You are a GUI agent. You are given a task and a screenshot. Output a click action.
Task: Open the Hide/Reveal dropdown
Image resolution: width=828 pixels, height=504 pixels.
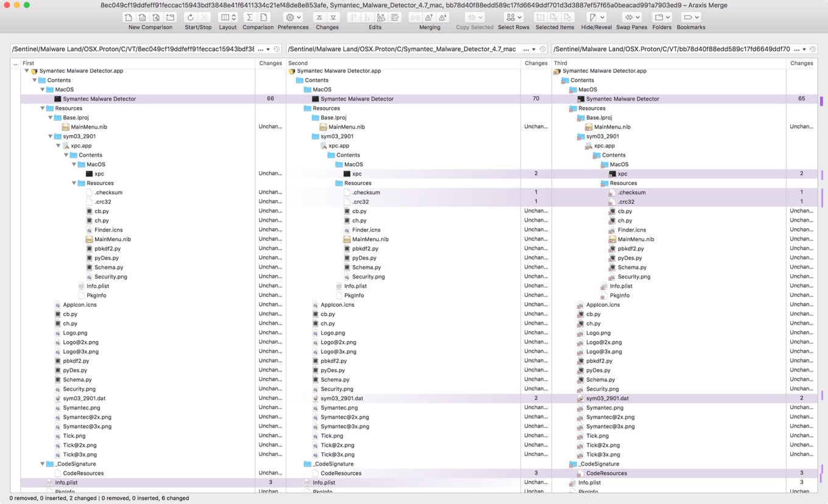597,18
